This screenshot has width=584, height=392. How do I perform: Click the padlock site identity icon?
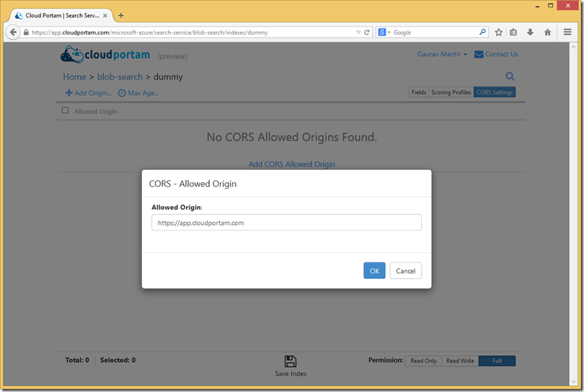coord(26,32)
